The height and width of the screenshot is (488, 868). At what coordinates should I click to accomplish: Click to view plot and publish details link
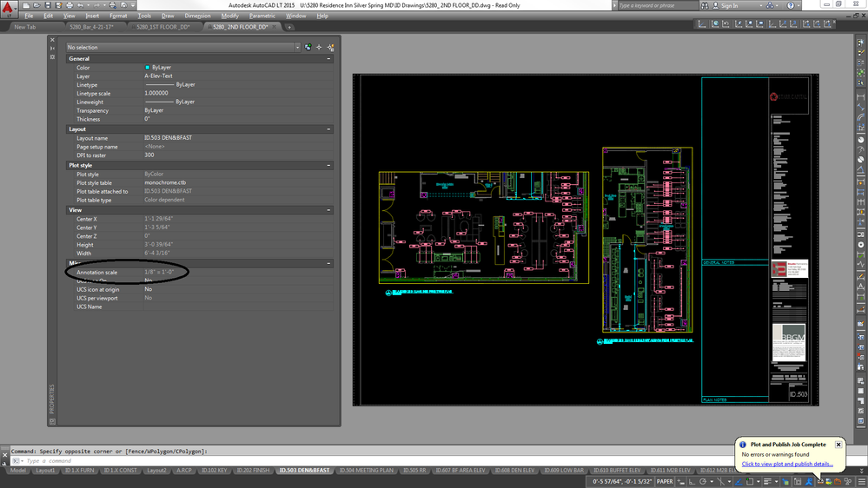(787, 465)
